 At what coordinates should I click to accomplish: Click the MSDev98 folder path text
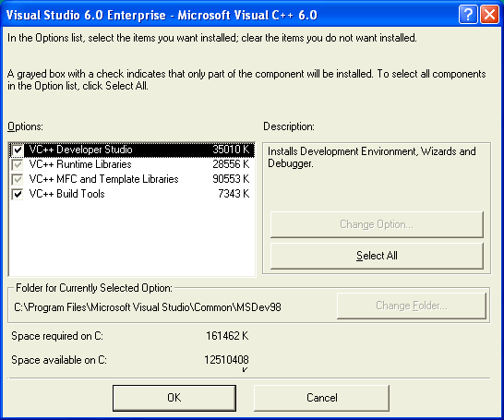coord(148,307)
